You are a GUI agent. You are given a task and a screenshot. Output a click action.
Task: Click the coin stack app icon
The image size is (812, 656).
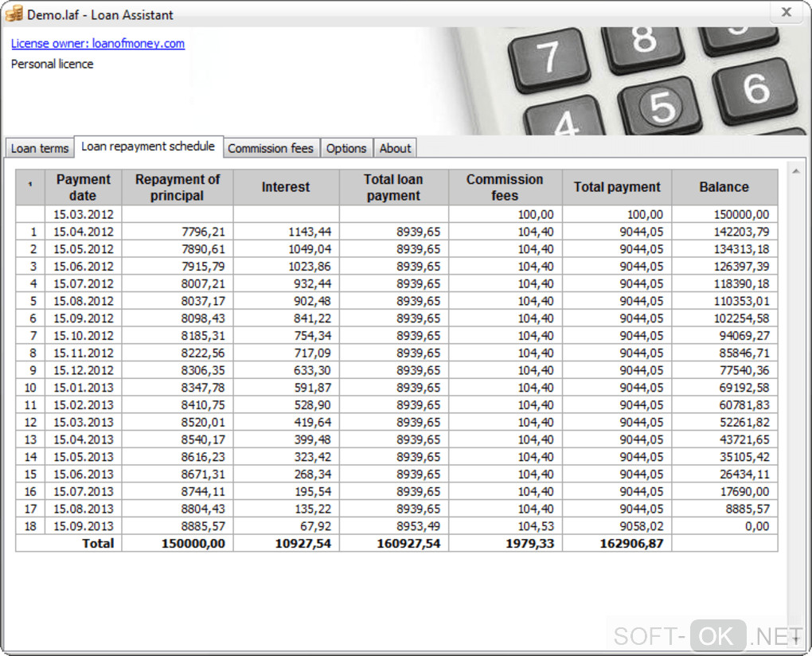click(14, 14)
